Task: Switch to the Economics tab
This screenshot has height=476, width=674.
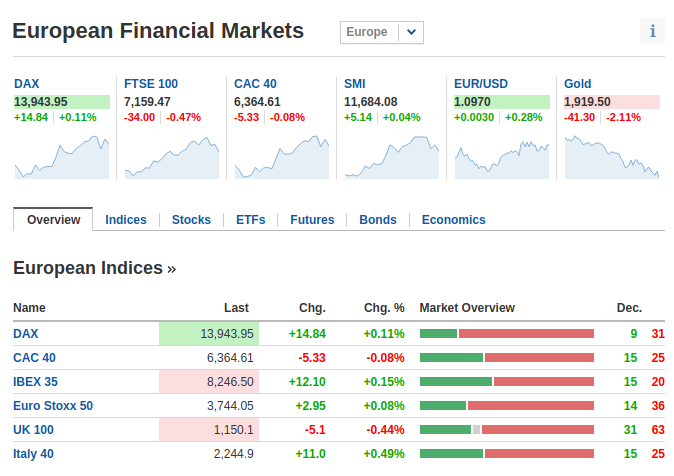Action: click(453, 220)
